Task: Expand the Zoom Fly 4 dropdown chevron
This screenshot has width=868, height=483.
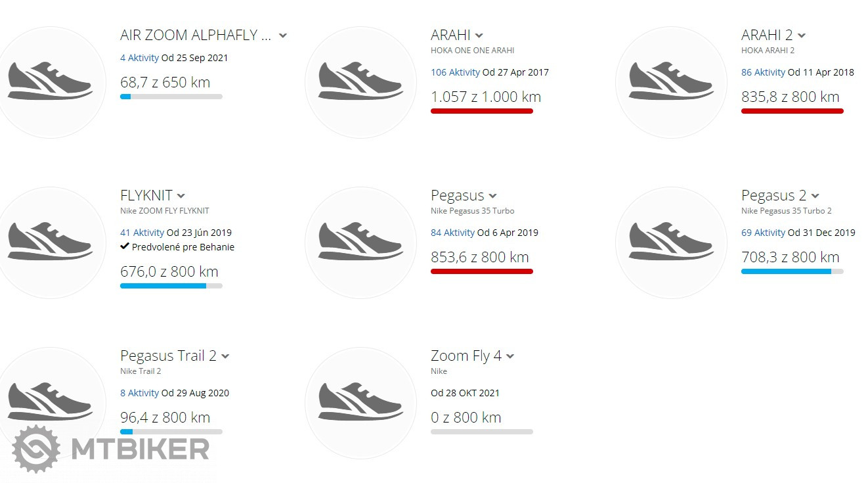Action: pyautogui.click(x=510, y=356)
